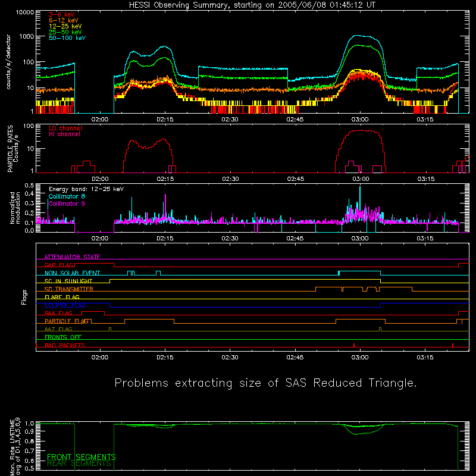This screenshot has width=476, height=476.
Task: Select the Collimator 9 legend label
Action: [x=67, y=203]
